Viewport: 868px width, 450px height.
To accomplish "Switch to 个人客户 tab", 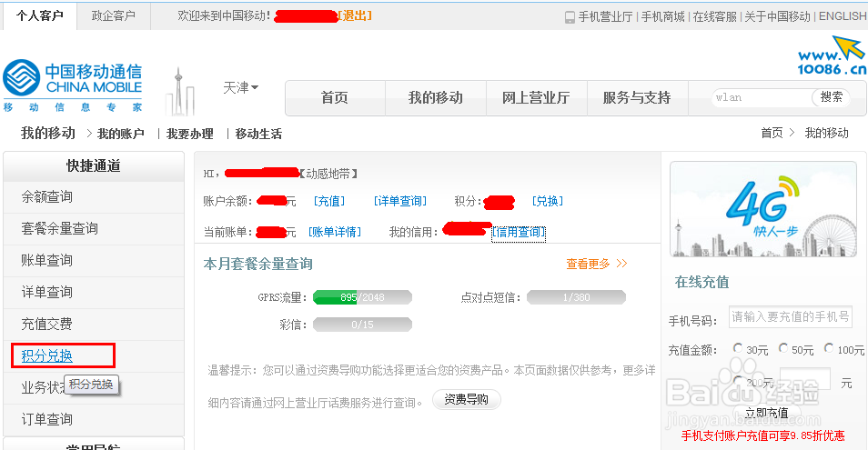I will pyautogui.click(x=39, y=15).
